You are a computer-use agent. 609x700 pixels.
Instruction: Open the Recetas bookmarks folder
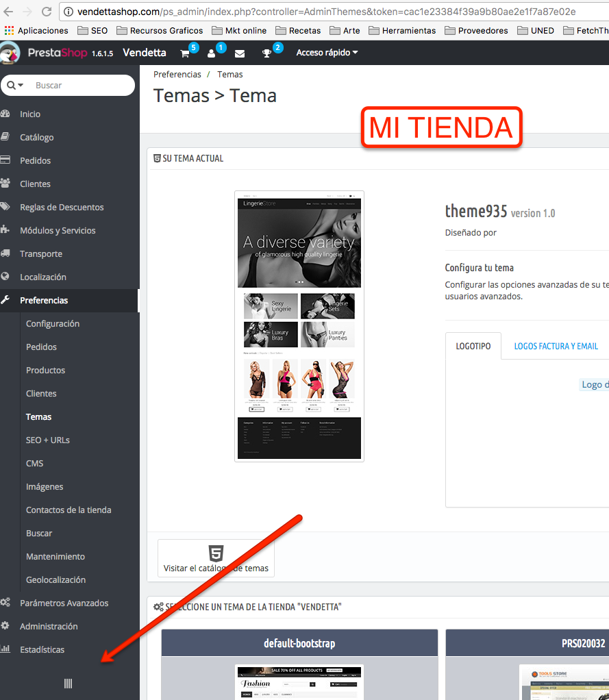tap(298, 30)
